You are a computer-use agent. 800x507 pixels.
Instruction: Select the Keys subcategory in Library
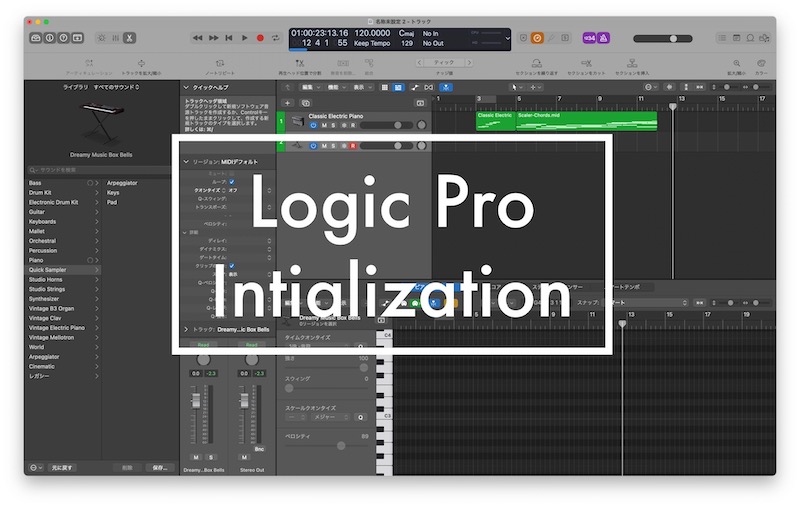(113, 193)
